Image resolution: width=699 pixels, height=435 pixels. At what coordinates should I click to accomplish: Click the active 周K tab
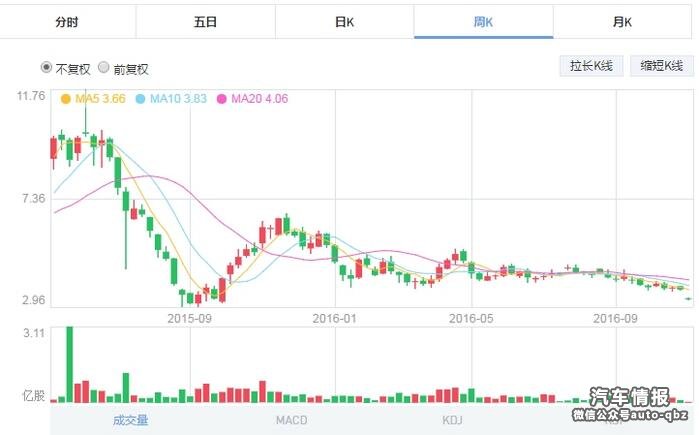tap(483, 21)
